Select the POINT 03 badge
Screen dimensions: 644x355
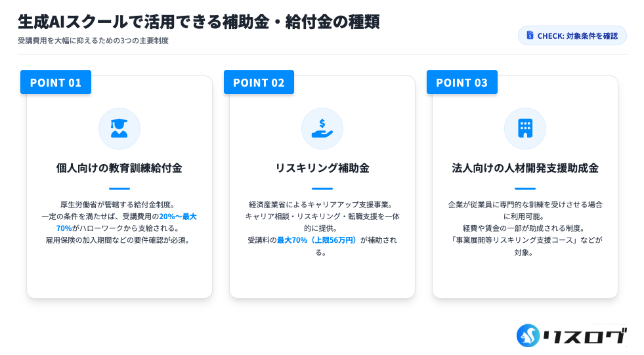pos(462,82)
